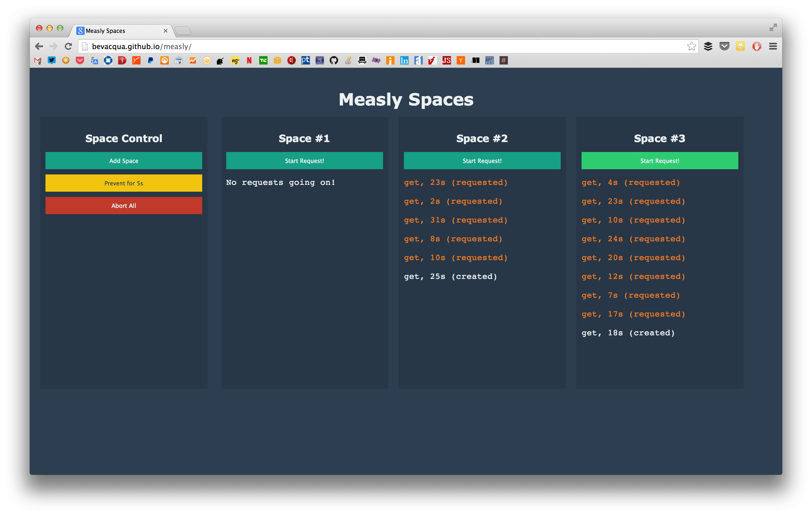Open the TechCrunch bookmark icon

pos(263,61)
